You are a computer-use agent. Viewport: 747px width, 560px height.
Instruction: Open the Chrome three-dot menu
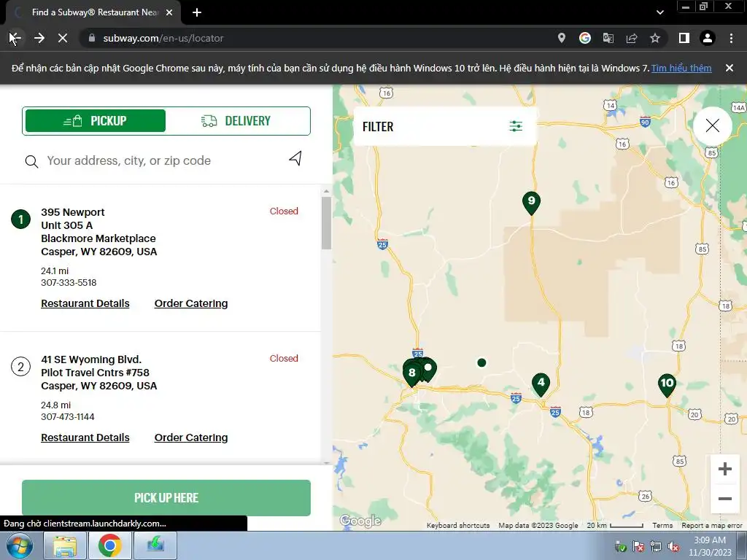pos(731,38)
